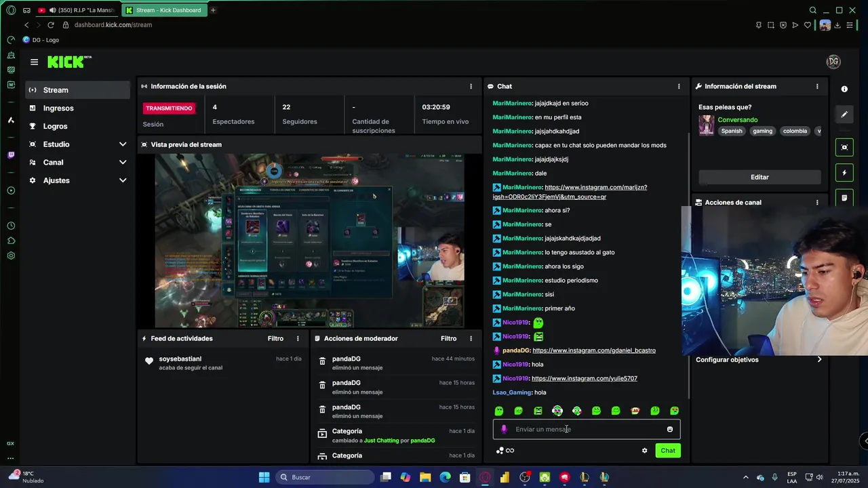
Task: Open Información de la sesión options menu
Action: (471, 86)
